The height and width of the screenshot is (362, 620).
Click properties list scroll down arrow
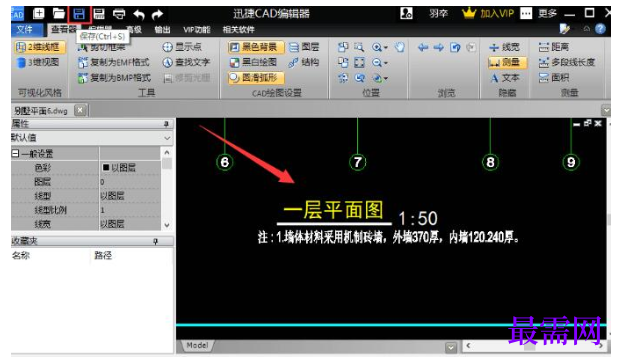[x=167, y=225]
